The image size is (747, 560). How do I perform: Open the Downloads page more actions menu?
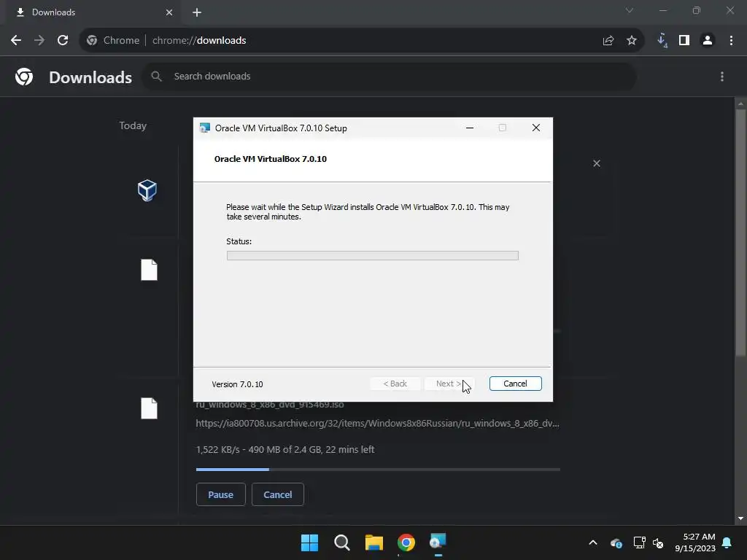(722, 77)
